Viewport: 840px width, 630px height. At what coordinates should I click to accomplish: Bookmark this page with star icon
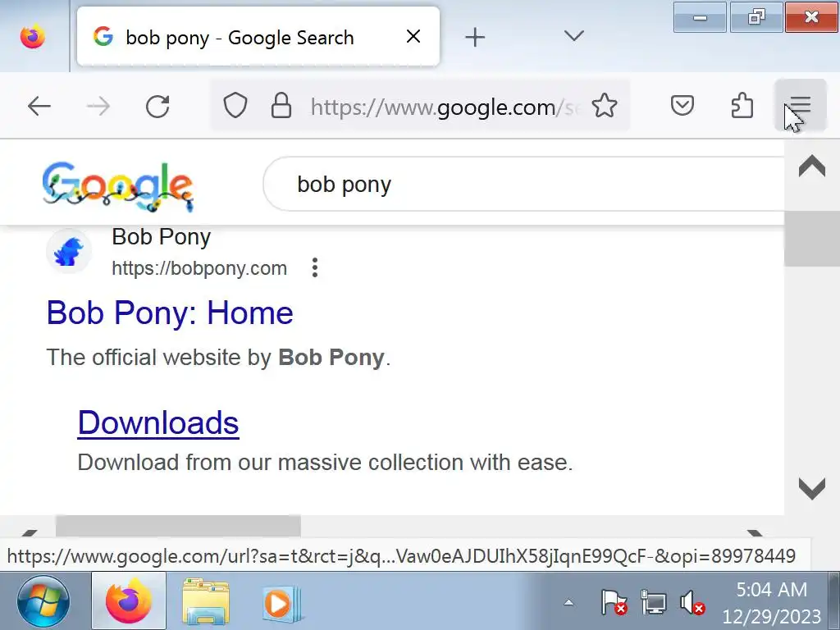pos(605,106)
